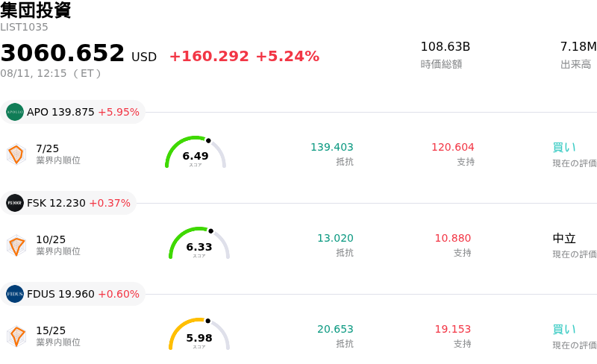
Task: Click the APO 買い rating label
Action: (564, 148)
